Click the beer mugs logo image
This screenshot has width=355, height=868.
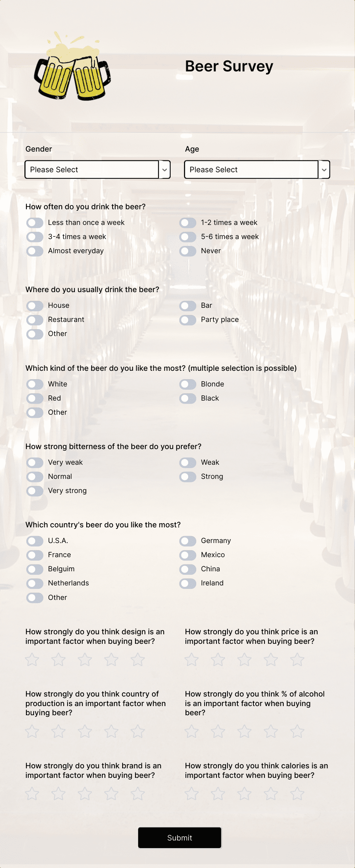click(x=73, y=66)
